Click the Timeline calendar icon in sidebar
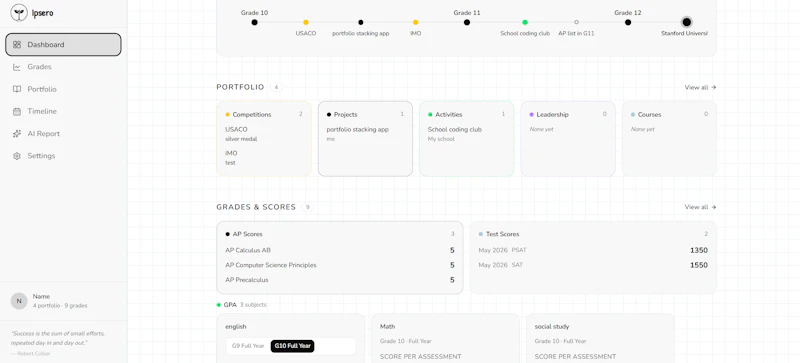 [x=17, y=111]
